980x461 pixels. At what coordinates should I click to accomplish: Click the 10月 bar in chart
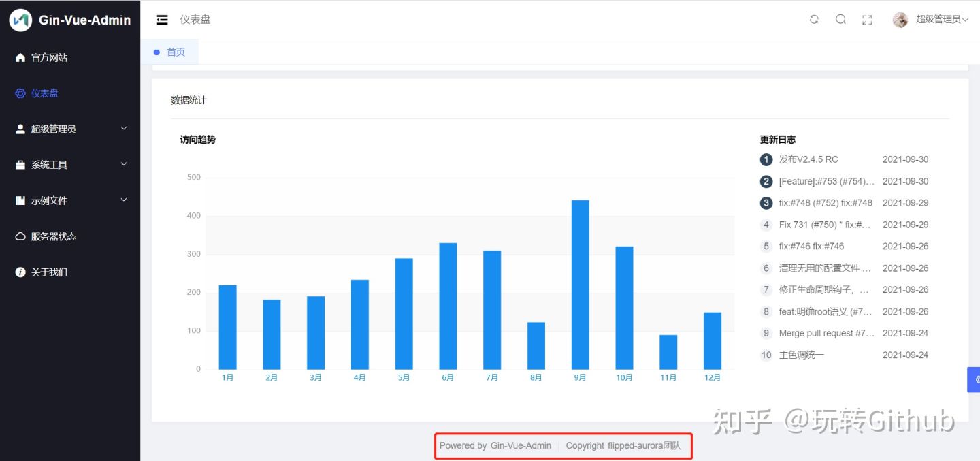click(x=624, y=308)
